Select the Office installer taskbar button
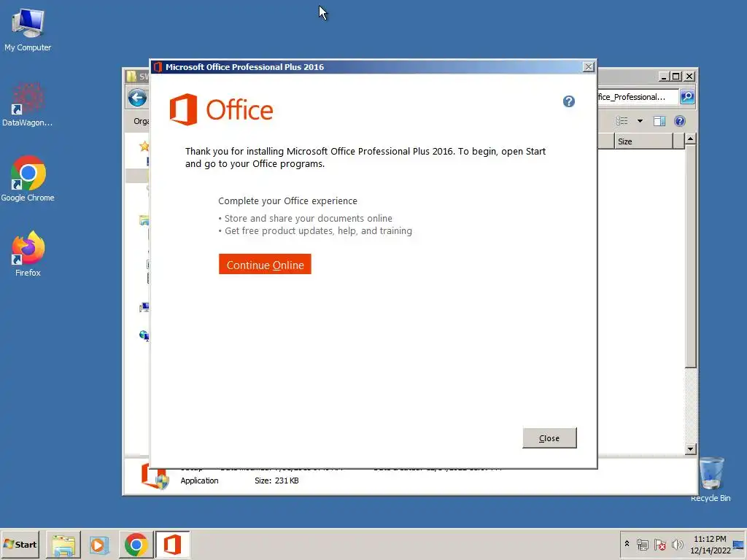 coord(172,544)
